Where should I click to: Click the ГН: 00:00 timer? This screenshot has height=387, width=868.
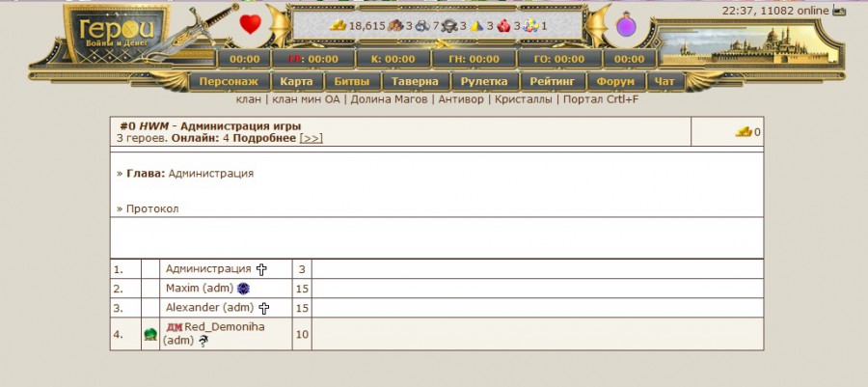point(473,59)
